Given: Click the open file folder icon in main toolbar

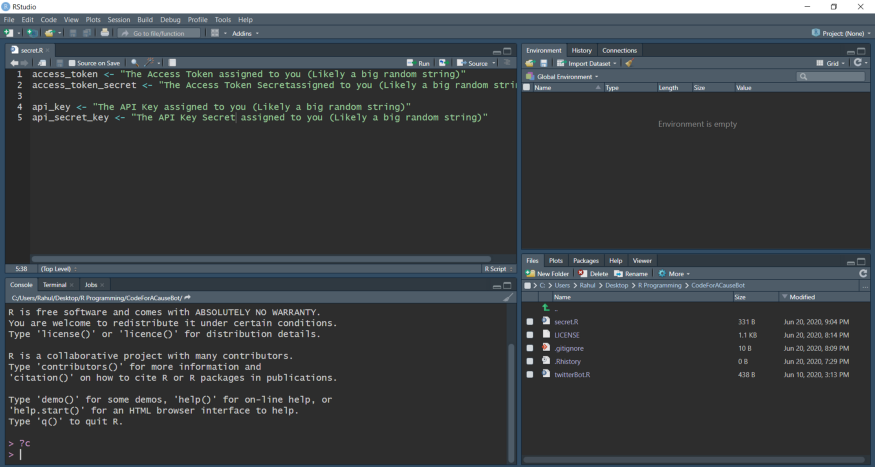Looking at the screenshot, I should coord(48,33).
